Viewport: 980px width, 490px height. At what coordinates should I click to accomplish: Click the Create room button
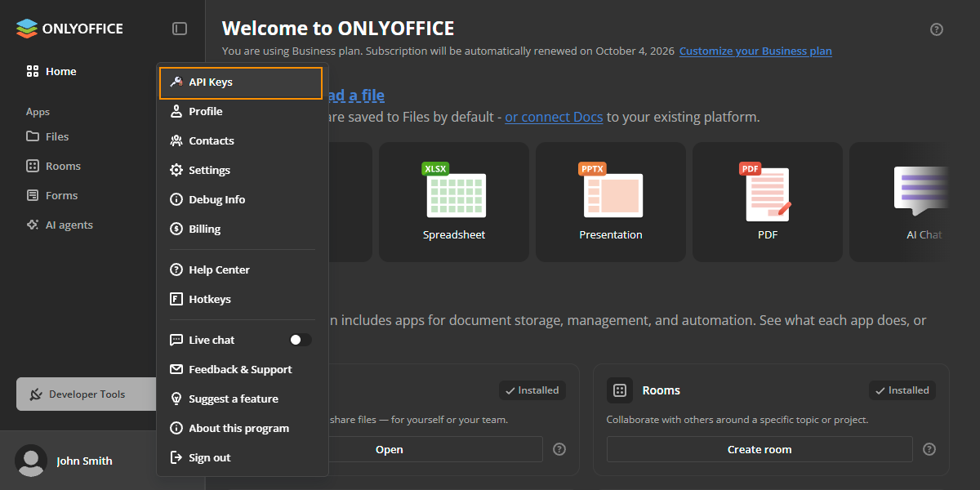coord(759,449)
